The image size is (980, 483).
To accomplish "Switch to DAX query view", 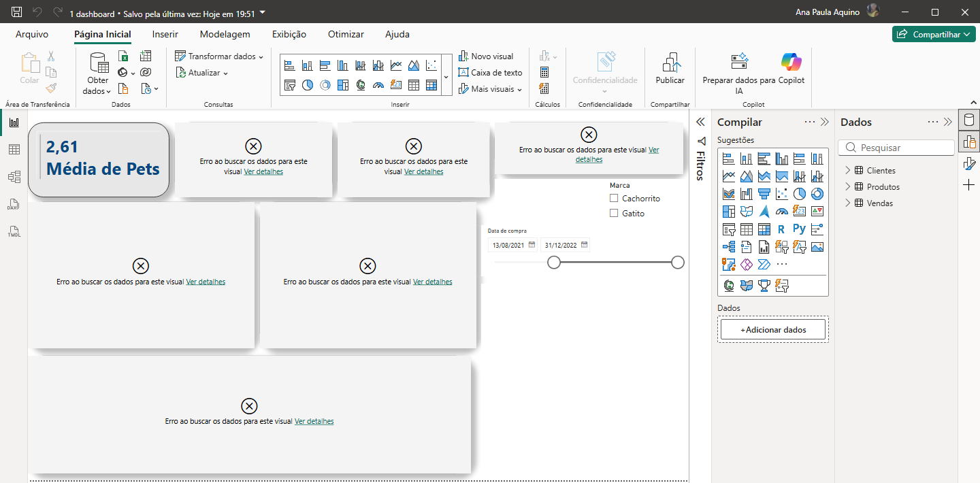I will tap(14, 204).
